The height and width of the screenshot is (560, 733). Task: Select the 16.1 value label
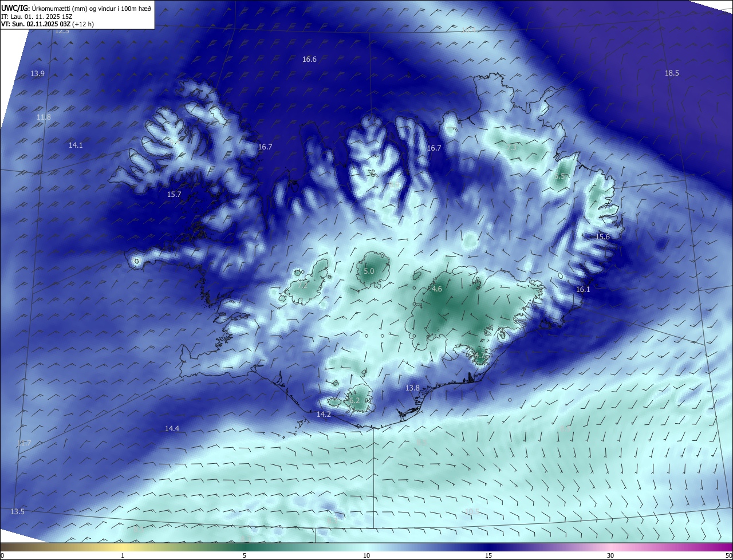(x=583, y=290)
